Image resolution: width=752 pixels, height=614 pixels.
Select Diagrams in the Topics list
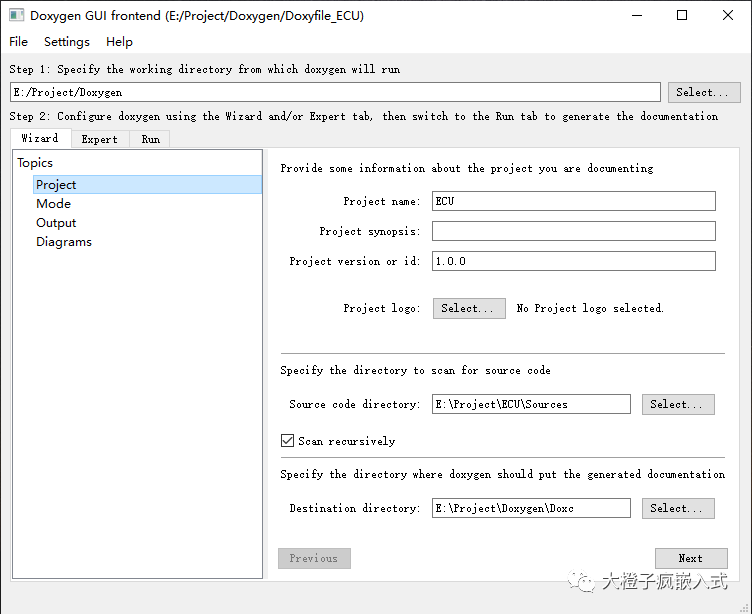[x=64, y=242]
